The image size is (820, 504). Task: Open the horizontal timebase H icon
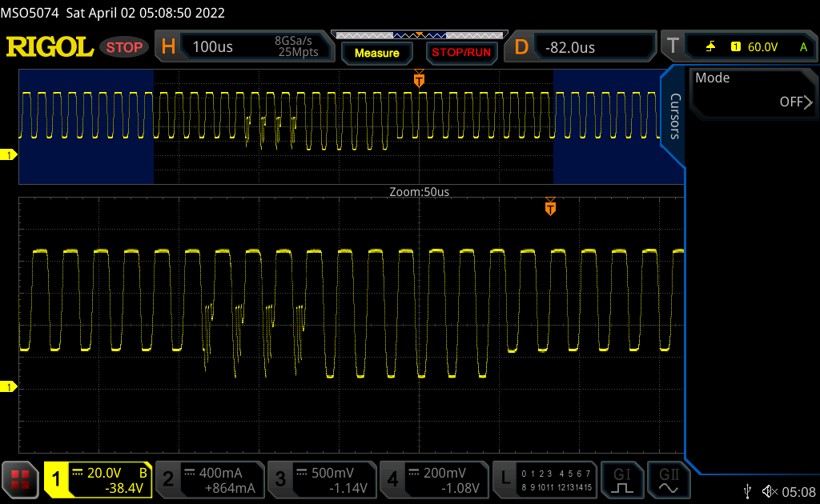point(168,47)
